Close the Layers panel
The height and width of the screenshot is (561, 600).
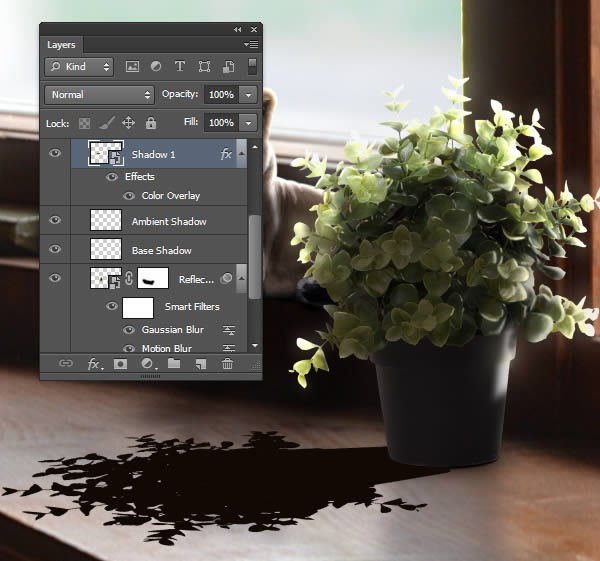point(254,29)
